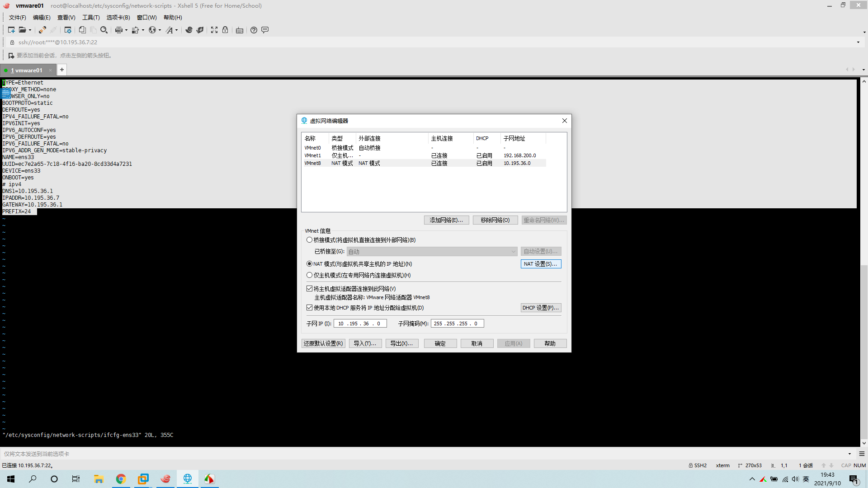The height and width of the screenshot is (488, 868).
Task: Open the bridged-to adapter combo box
Action: point(432,252)
